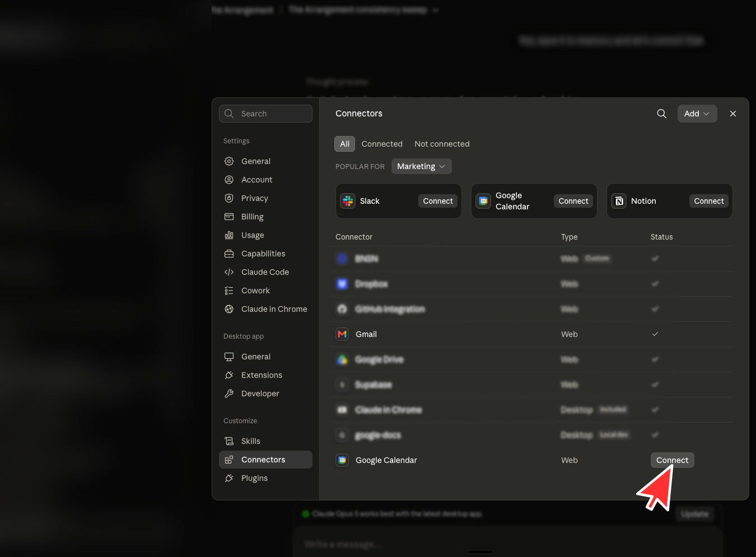Viewport: 756px width, 557px height.
Task: Connect Google Calendar in the popular card
Action: (x=573, y=201)
